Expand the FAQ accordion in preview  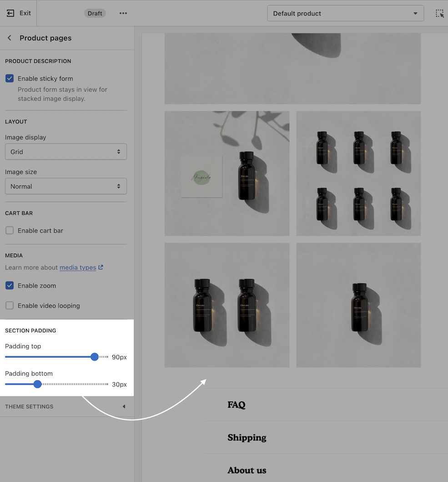point(237,405)
